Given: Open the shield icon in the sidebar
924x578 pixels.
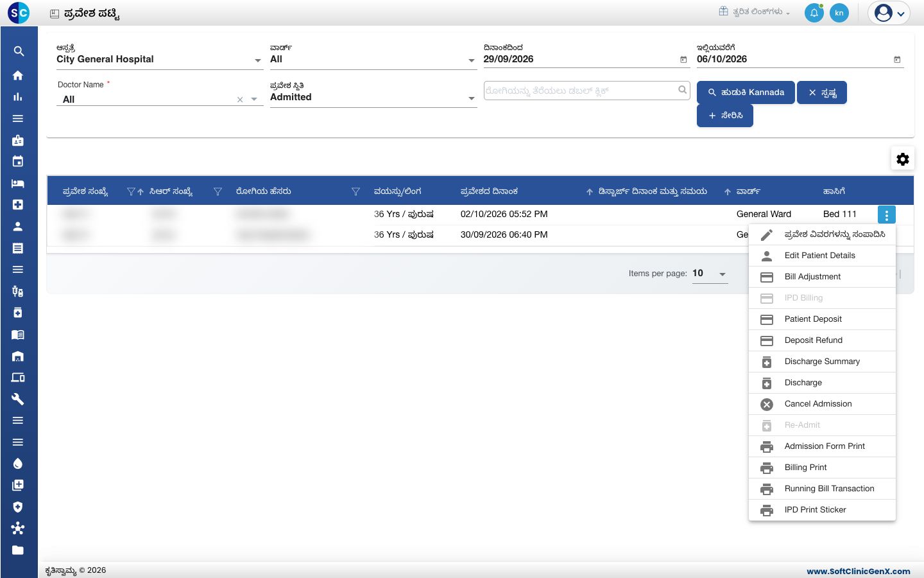Looking at the screenshot, I should coord(18,507).
